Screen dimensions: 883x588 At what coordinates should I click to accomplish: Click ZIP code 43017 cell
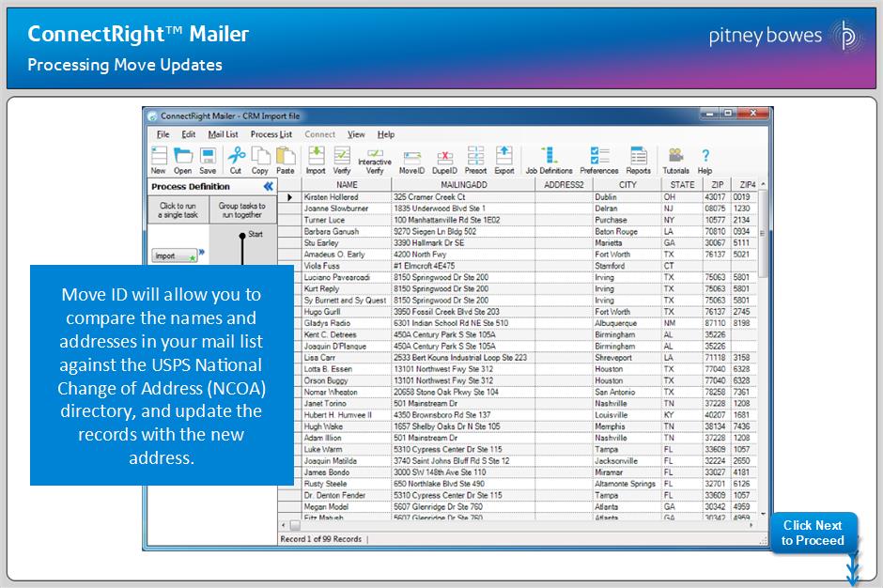tap(717, 197)
